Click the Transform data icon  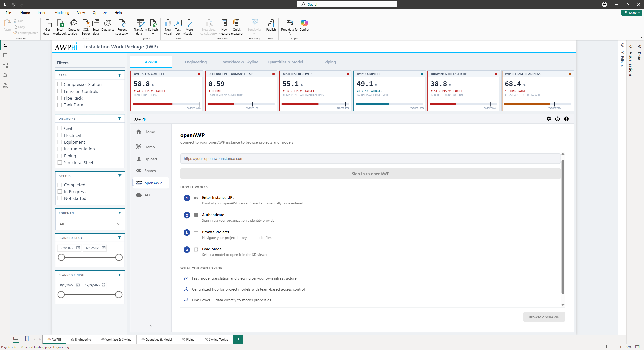[140, 27]
